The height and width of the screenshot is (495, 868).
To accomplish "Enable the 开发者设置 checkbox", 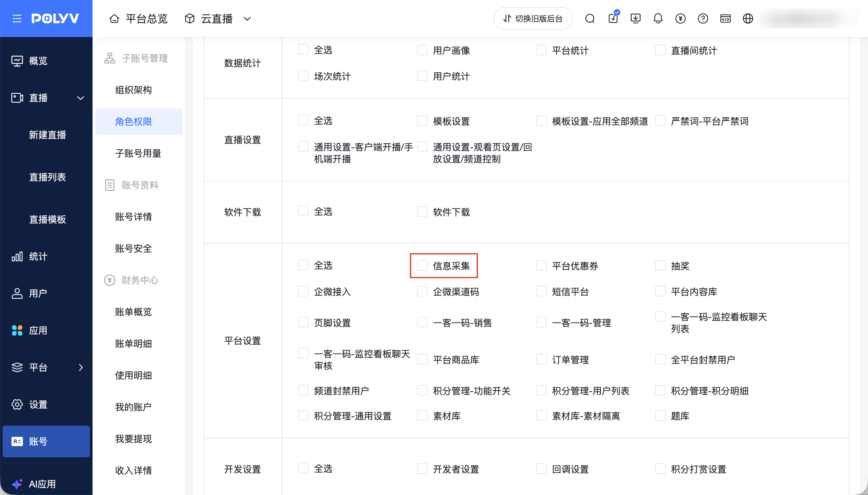I will [x=422, y=469].
